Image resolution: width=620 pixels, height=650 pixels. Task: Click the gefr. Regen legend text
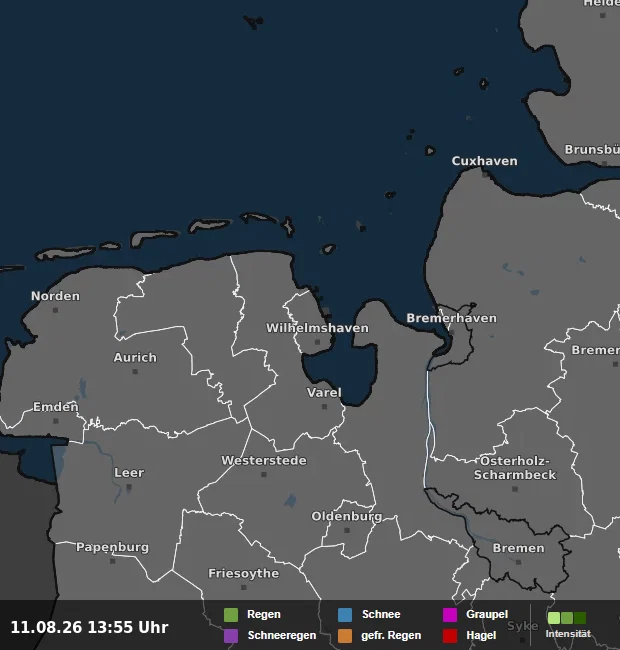click(x=391, y=635)
